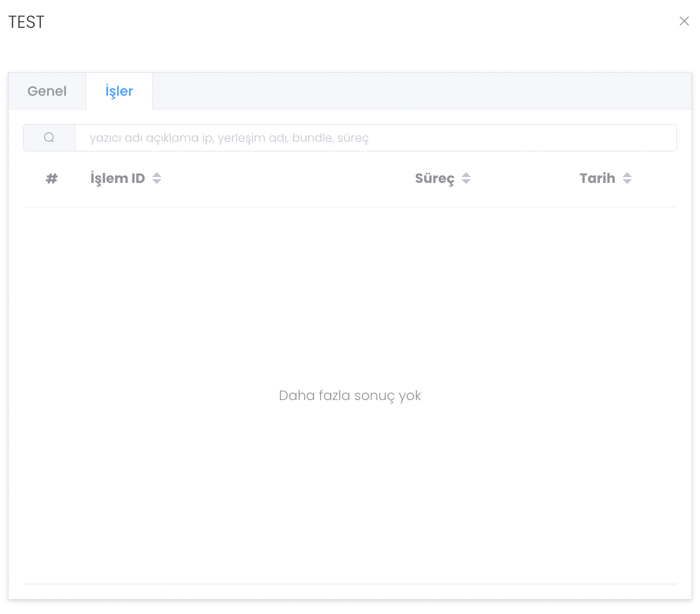Sort Süreç descending using down caret
700x614 pixels.
466,182
